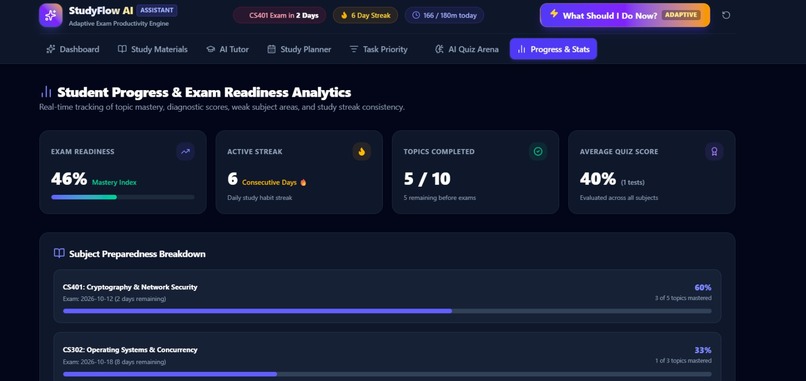Screen dimensions: 806x381
Task: Click the bar chart icon in Progress & Stats tab
Action: tap(521, 49)
